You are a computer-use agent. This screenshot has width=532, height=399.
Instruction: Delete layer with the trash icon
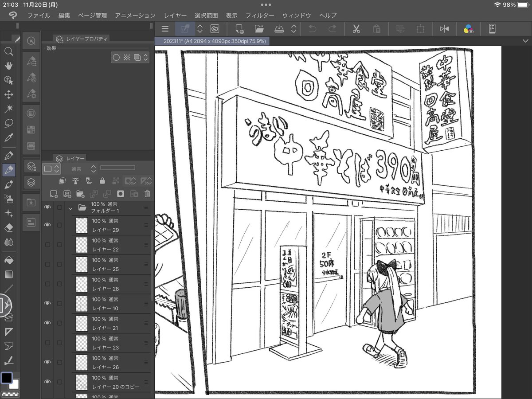point(147,194)
